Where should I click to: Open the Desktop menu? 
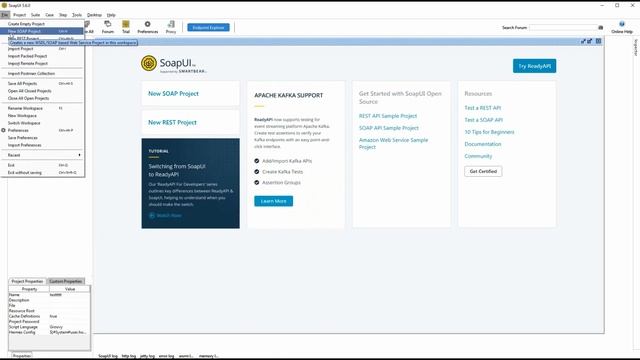click(x=94, y=15)
